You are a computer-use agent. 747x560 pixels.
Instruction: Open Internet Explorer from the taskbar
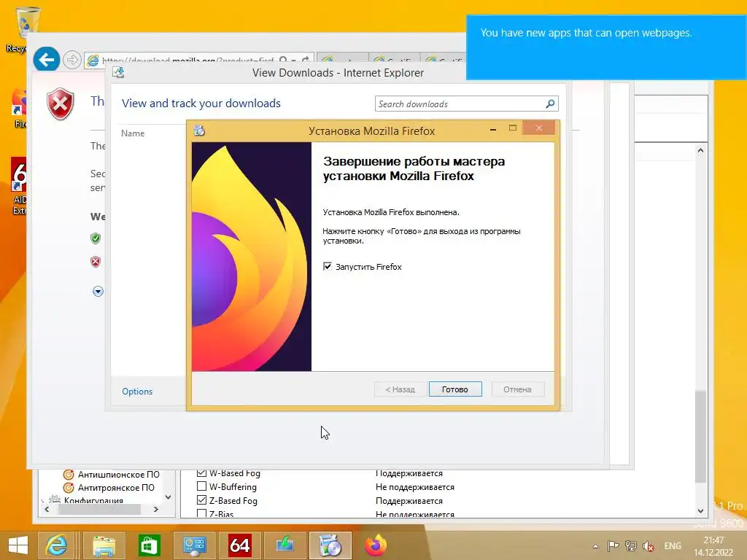click(x=56, y=545)
